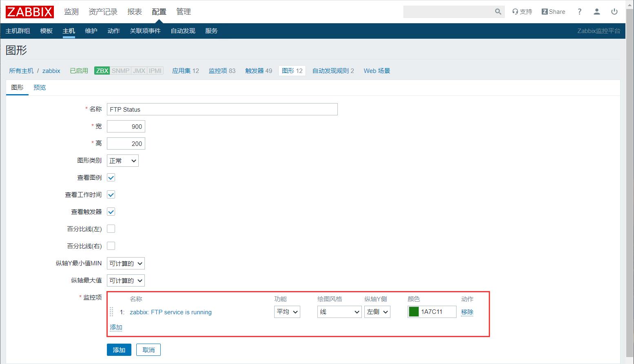Open 图形 12 link
Viewport: 634px width, 364px height.
292,71
